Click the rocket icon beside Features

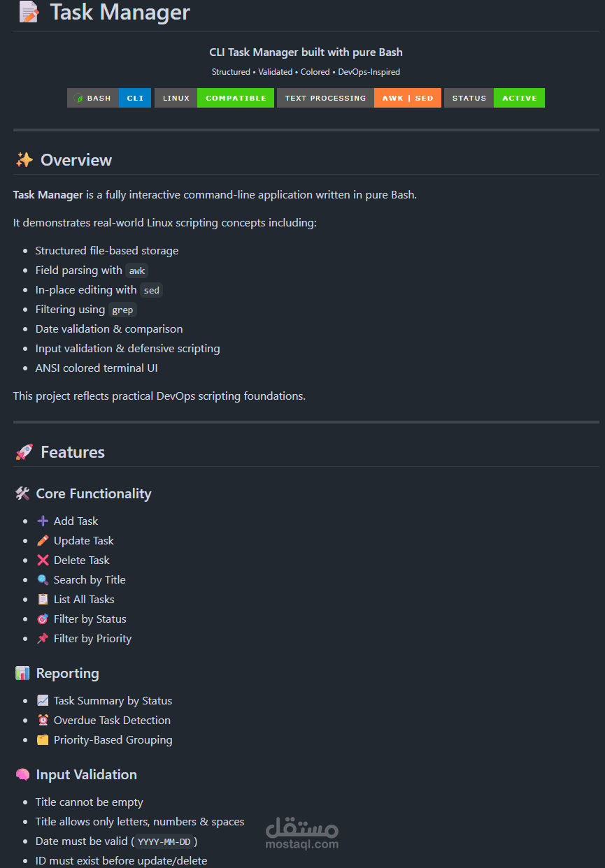coord(24,452)
